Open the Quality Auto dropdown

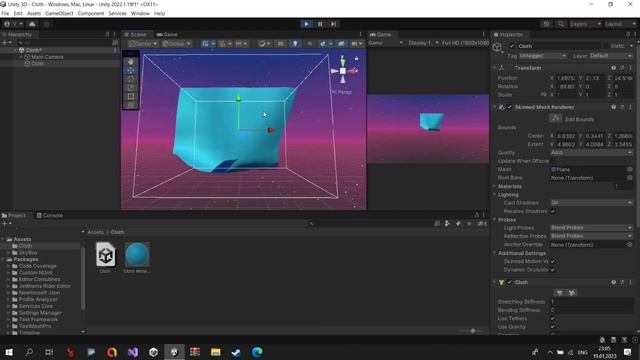point(591,152)
